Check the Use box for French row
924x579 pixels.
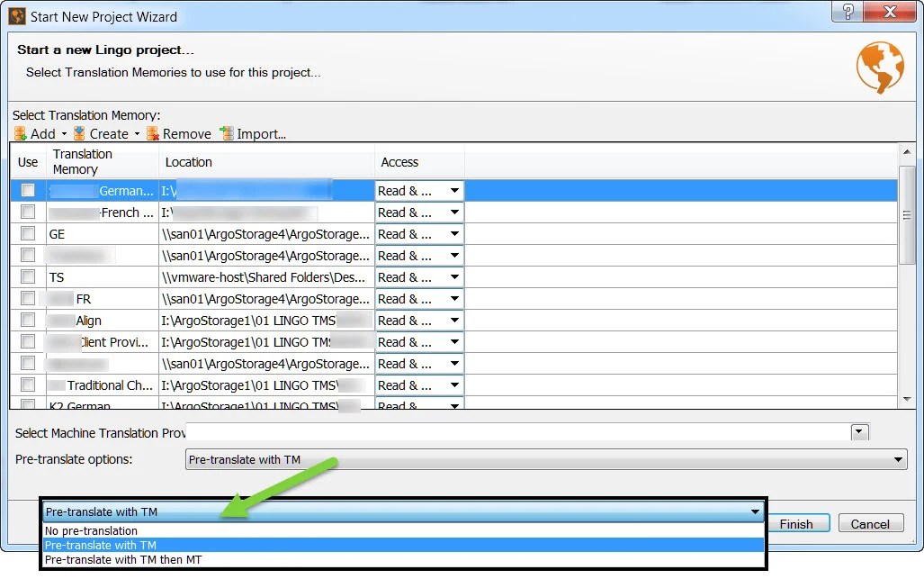28,212
